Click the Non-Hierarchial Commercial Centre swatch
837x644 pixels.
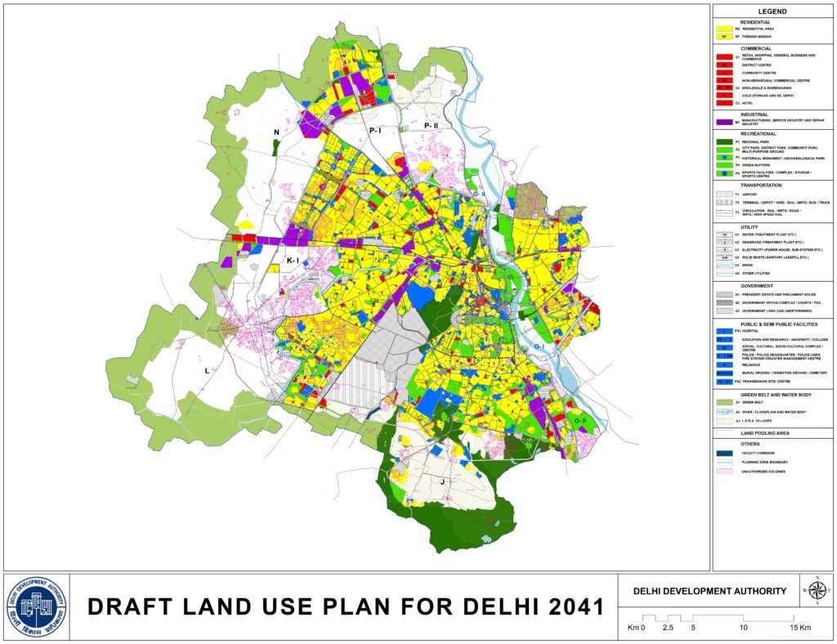724,80
